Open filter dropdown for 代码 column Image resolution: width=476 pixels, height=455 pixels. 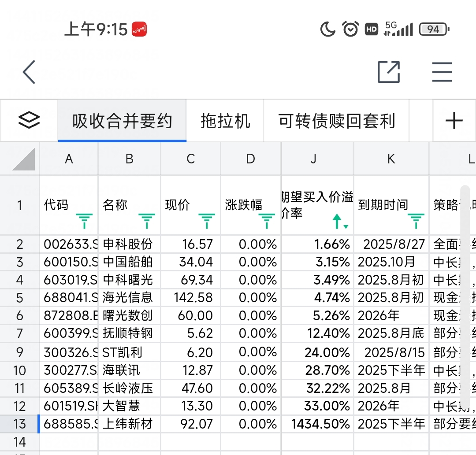tap(84, 221)
